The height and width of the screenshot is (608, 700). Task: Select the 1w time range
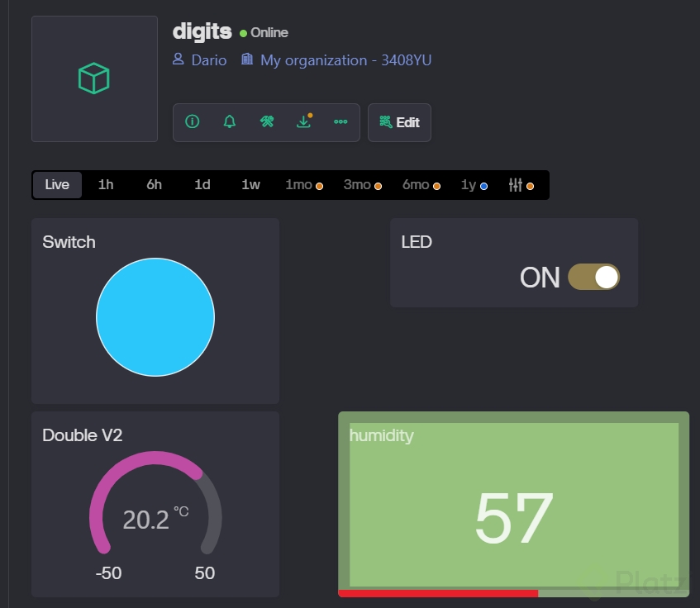(251, 185)
